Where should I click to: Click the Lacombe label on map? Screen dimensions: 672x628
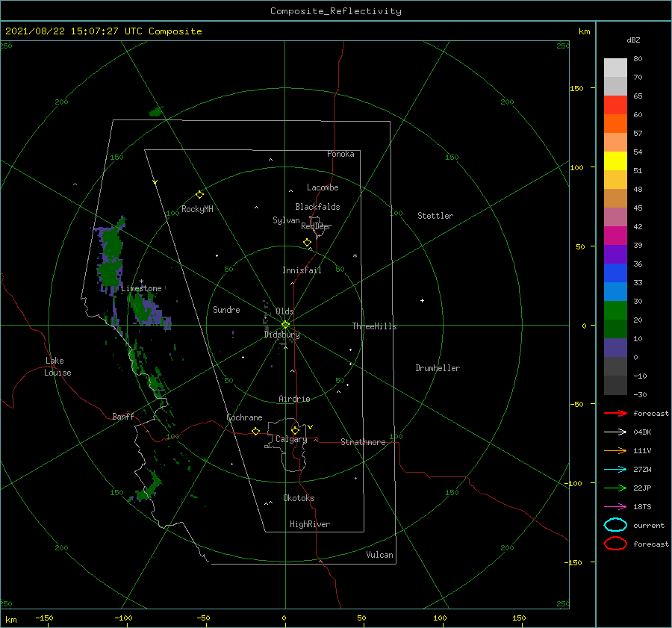tap(323, 187)
